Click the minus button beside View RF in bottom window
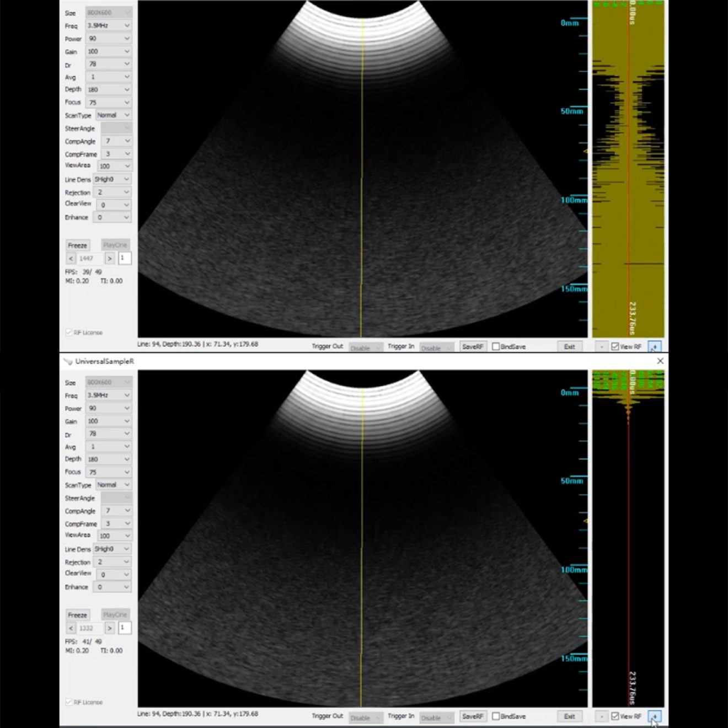 click(601, 716)
